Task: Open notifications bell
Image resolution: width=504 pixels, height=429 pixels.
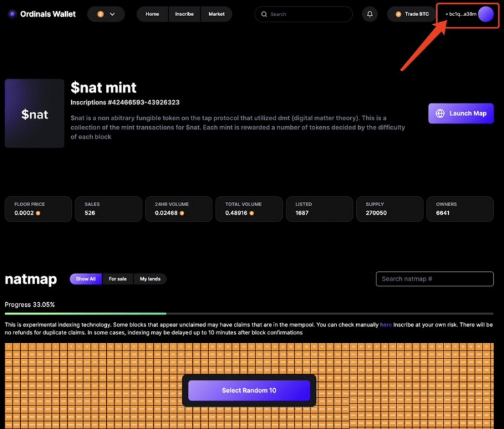Action: click(x=370, y=14)
